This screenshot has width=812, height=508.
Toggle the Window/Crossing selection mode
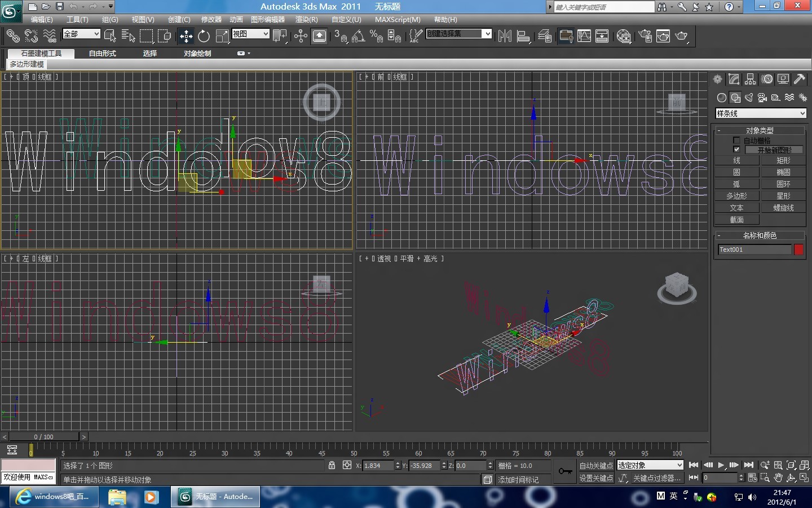tap(165, 36)
